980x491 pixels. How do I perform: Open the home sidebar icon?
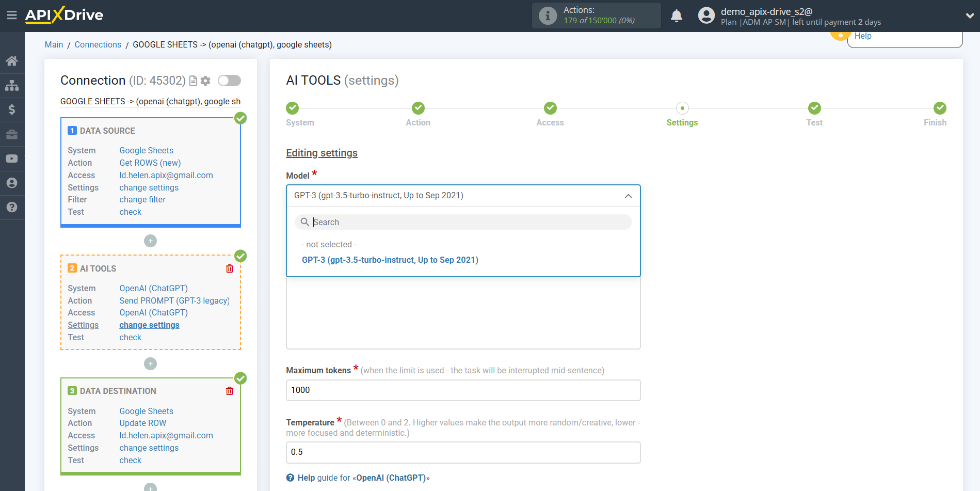click(12, 61)
